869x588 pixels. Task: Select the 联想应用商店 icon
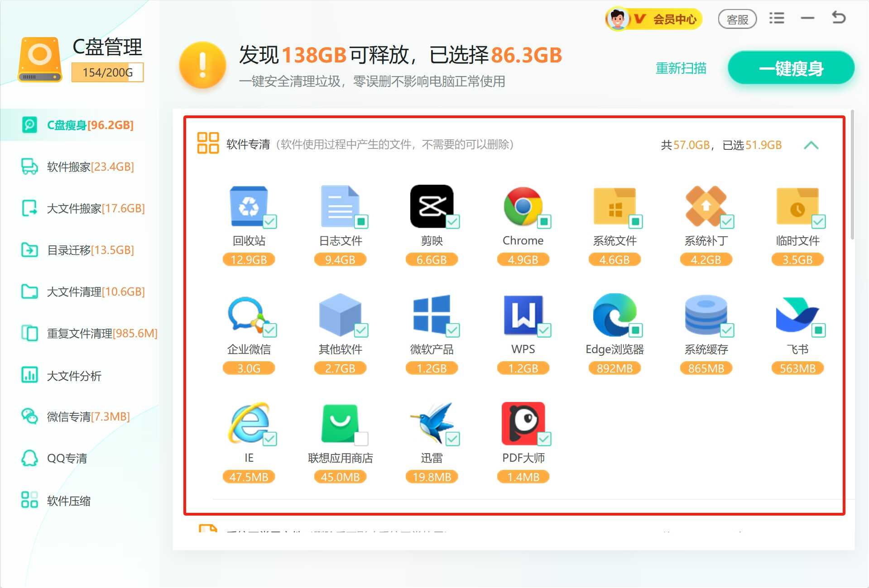point(340,423)
